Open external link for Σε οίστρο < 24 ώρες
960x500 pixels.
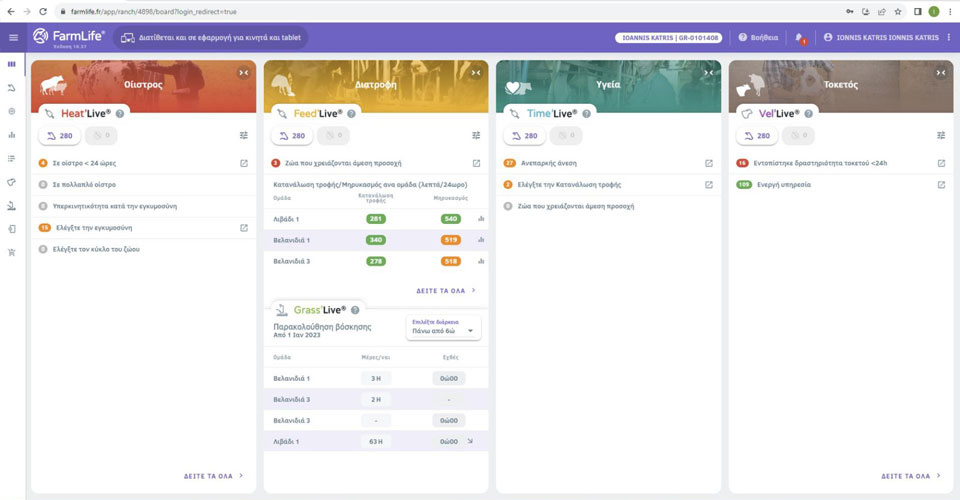pos(244,163)
